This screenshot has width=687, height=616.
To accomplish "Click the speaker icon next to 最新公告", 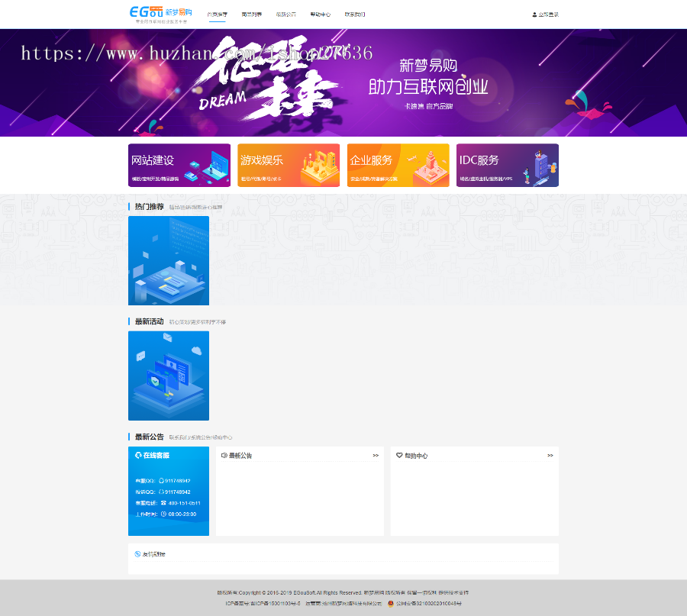I will pyautogui.click(x=224, y=456).
